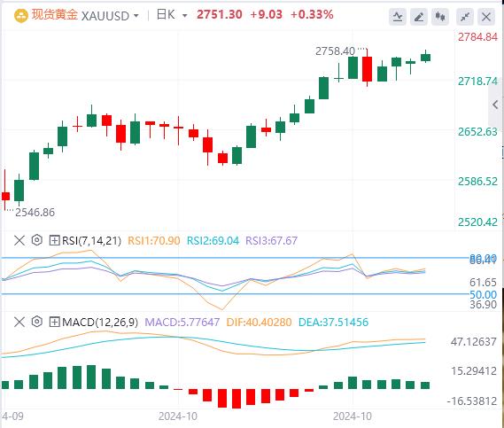Select the RSI(7,14,21) indicator label
Image resolution: width=504 pixels, height=428 pixels.
pyautogui.click(x=91, y=240)
